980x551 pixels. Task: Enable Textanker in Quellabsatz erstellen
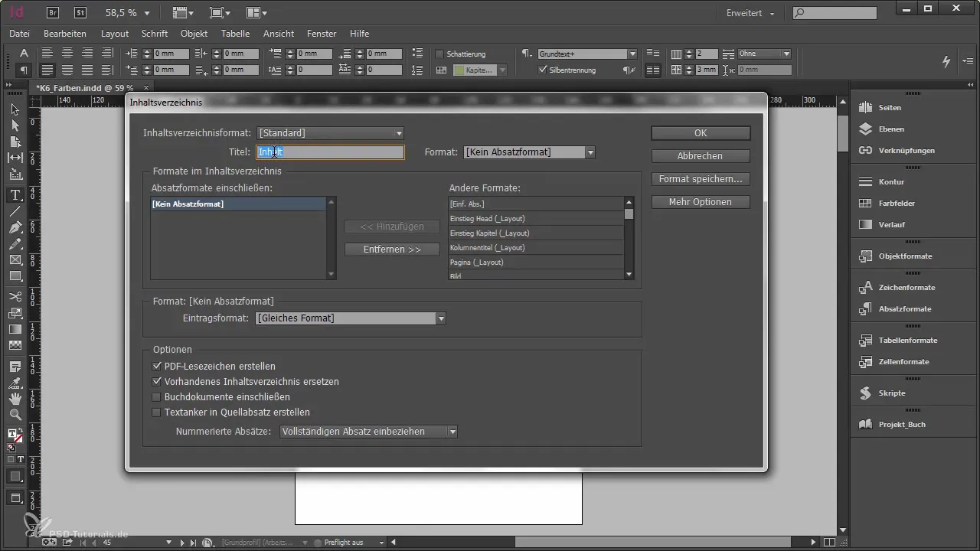tap(157, 412)
